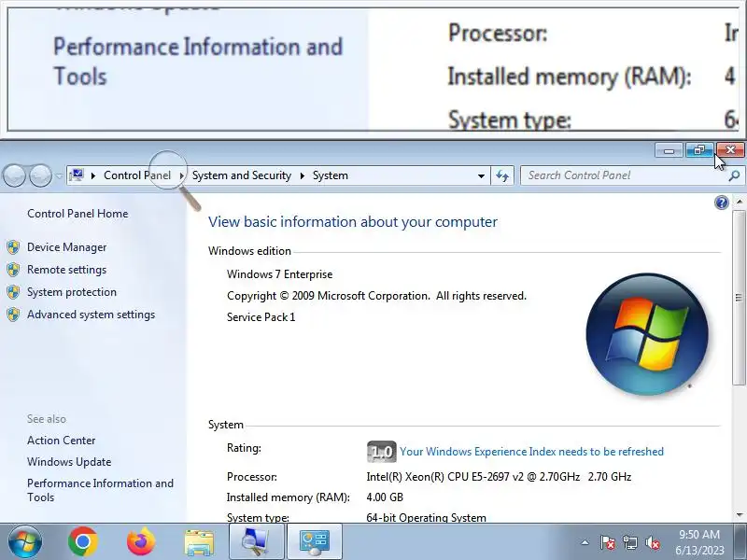Click scrollbar down arrow

pos(739,515)
